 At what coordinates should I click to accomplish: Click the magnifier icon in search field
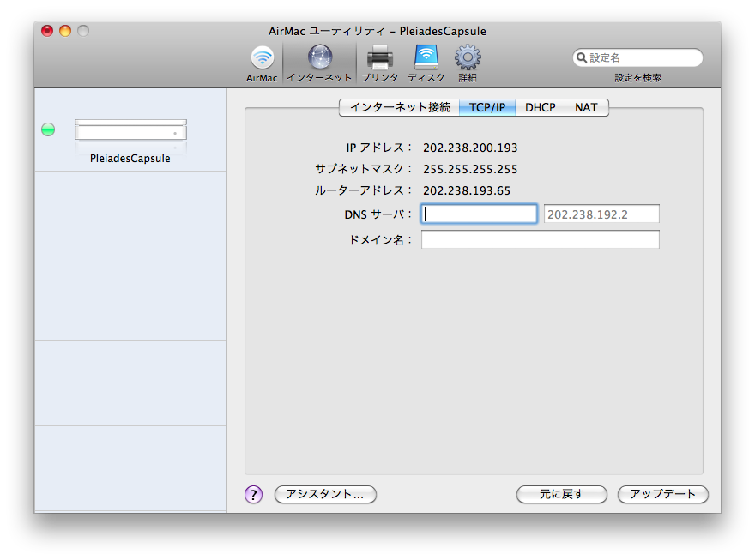[582, 57]
